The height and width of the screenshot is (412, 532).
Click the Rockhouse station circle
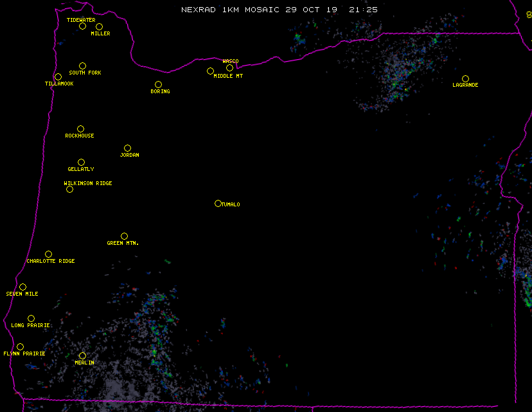tap(80, 129)
